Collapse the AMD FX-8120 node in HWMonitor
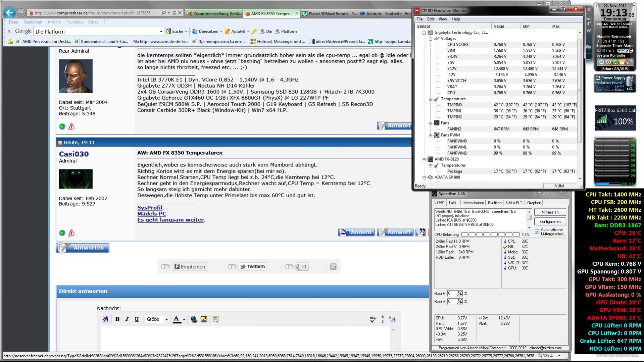Image resolution: width=644 pixels, height=362 pixels. pos(424,159)
